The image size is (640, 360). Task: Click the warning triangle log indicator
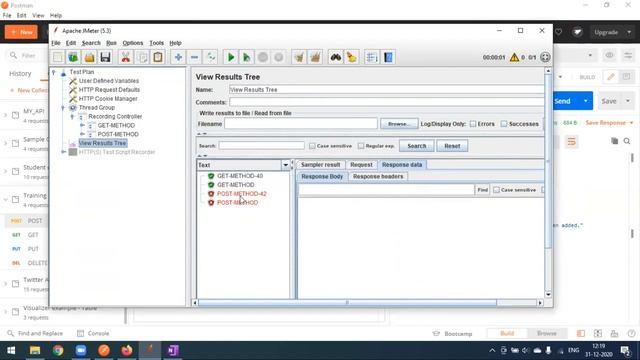(514, 57)
